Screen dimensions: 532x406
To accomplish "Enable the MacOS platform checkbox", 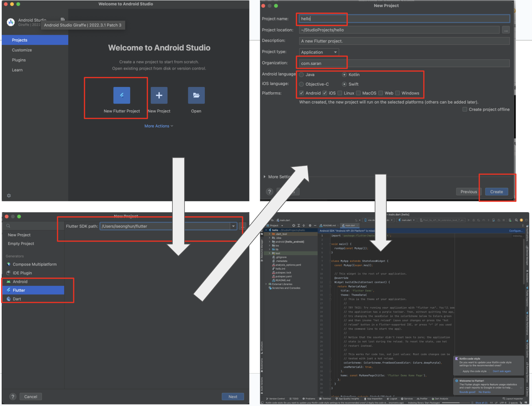I will (x=358, y=93).
